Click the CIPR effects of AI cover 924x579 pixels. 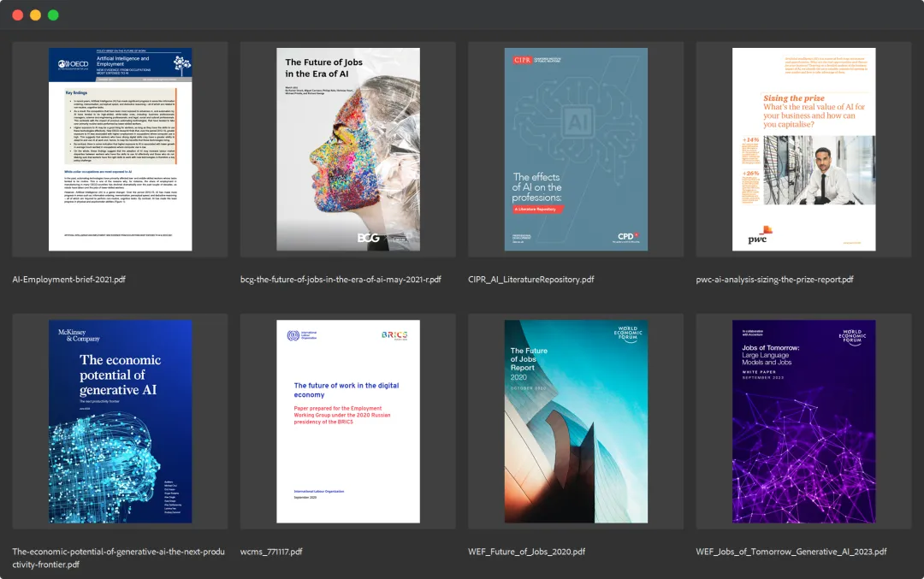(576, 149)
